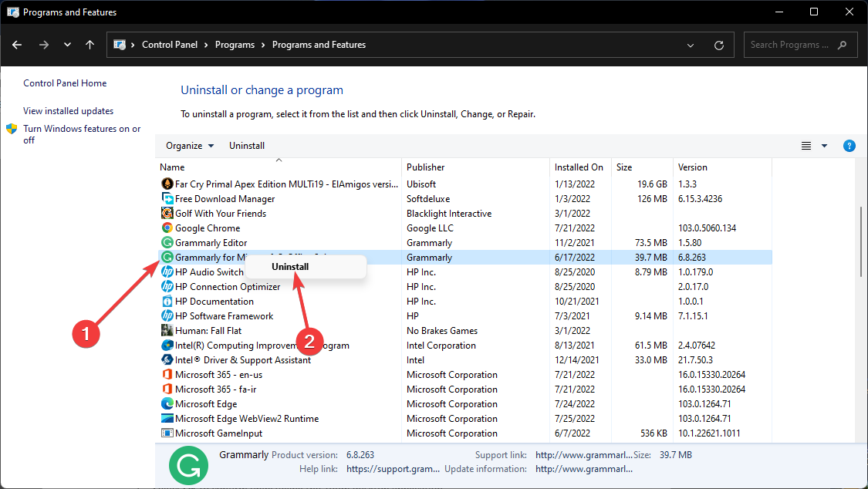This screenshot has height=489, width=868.
Task: Select HP Software Framework icon
Action: point(167,316)
